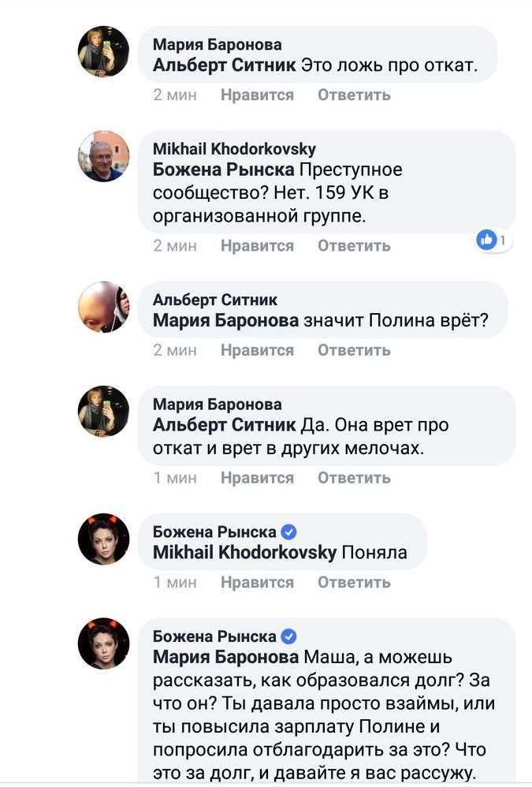Open the Альберт Ситник mention in the top comment
The height and width of the screenshot is (787, 532).
[225, 65]
